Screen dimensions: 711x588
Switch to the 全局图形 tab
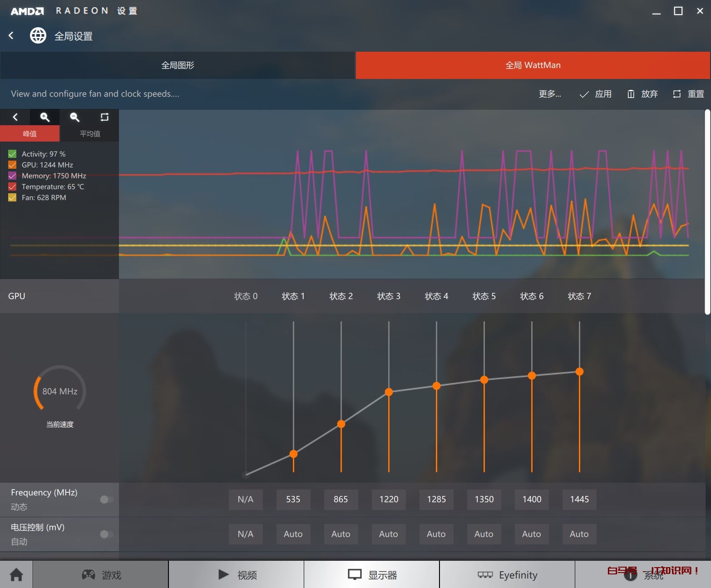click(178, 65)
